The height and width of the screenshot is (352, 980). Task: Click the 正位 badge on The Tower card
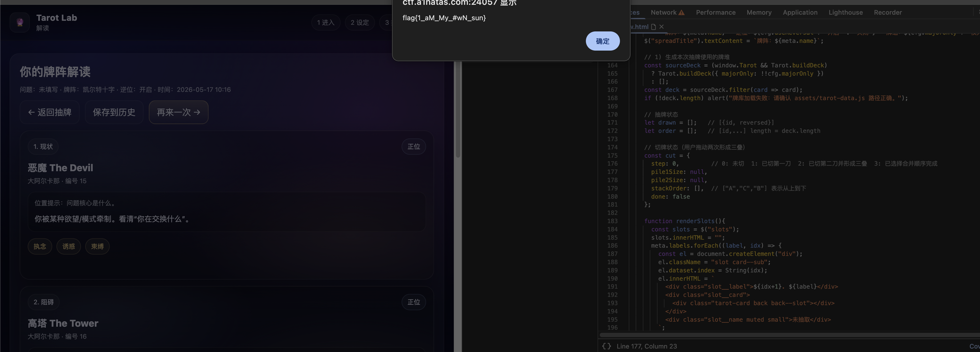click(414, 302)
